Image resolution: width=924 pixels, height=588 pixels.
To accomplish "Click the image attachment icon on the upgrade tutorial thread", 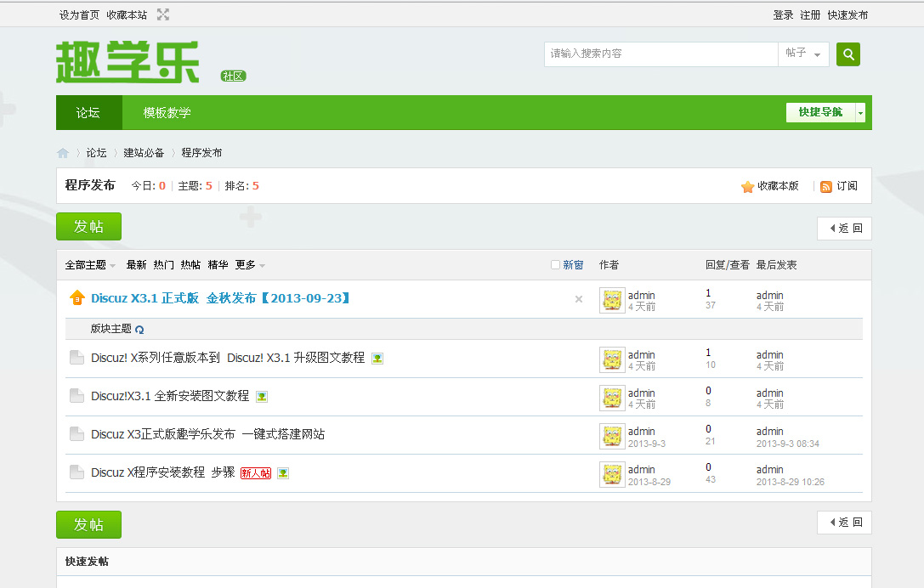I will point(377,359).
